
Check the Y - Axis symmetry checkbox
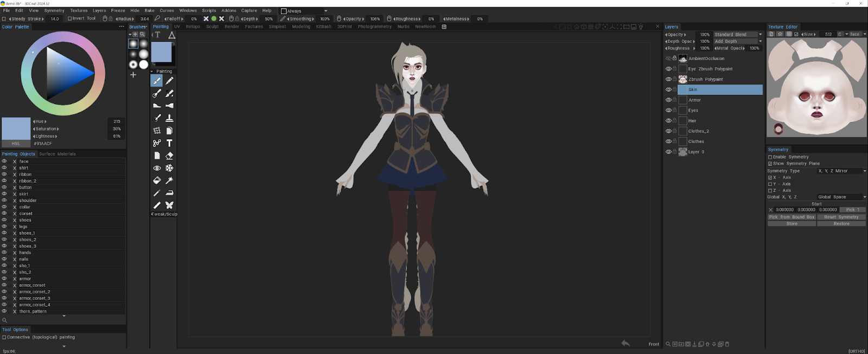click(770, 184)
